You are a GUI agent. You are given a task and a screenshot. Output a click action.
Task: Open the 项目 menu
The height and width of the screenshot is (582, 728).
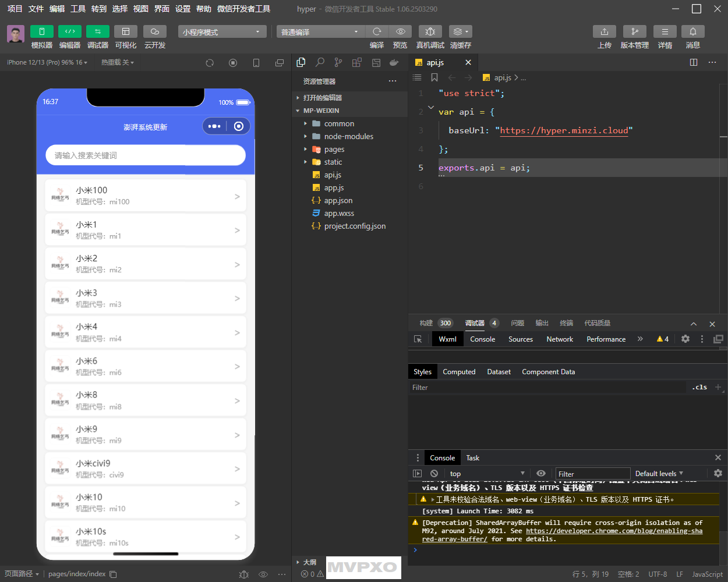(15, 9)
